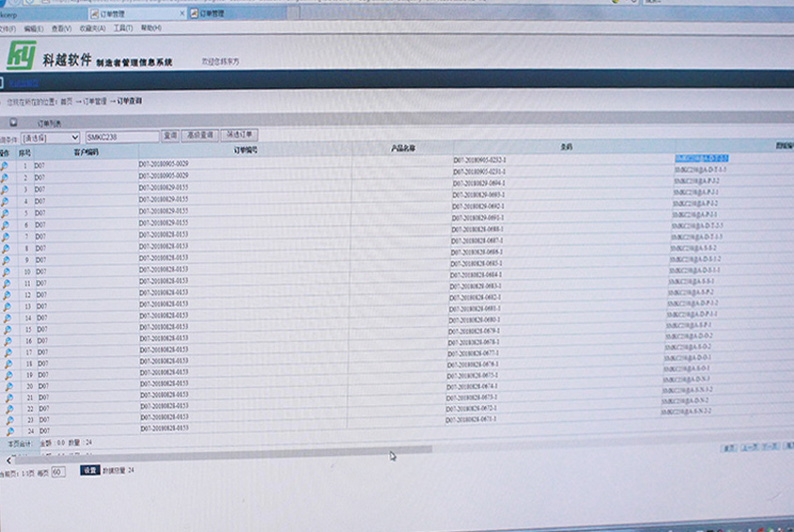Image resolution: width=794 pixels, height=532 pixels.
Task: Click the horizontal scrollbar left arrow
Action: pyautogui.click(x=9, y=460)
